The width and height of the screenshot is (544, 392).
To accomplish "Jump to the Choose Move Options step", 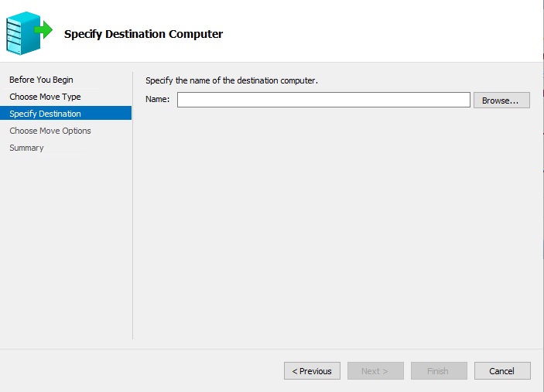I will tap(50, 131).
